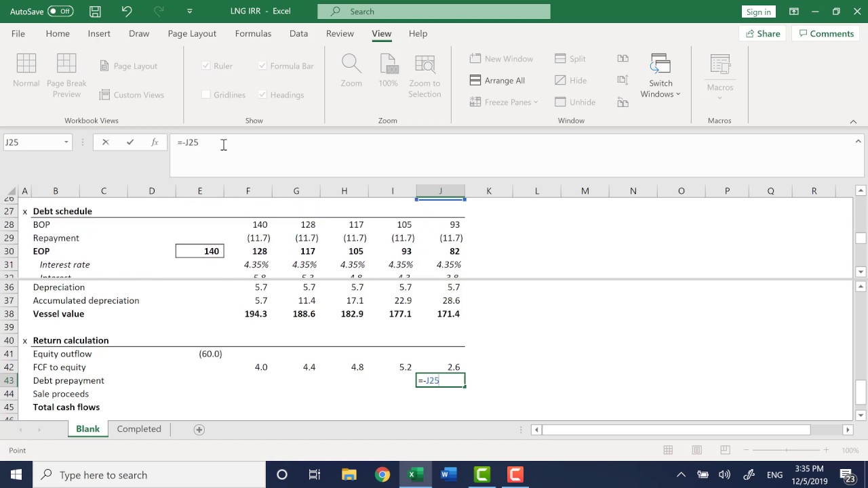Select column K header

(488, 191)
